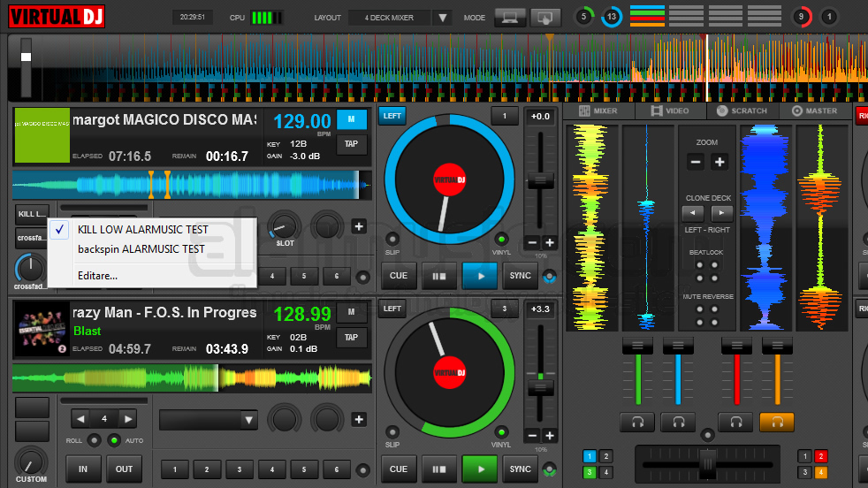Toggle master tempo M on deck 3
Screen dimensions: 868x488
click(x=352, y=312)
